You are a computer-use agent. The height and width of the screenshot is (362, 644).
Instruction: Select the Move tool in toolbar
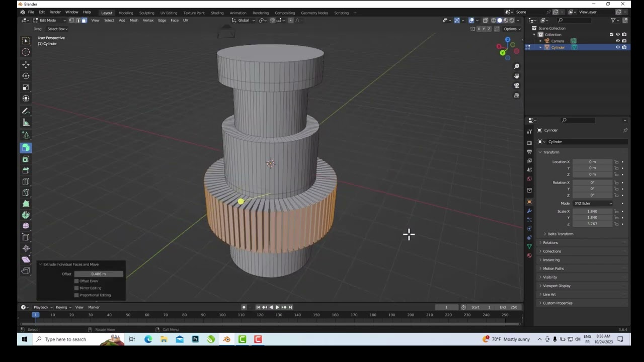tap(26, 65)
